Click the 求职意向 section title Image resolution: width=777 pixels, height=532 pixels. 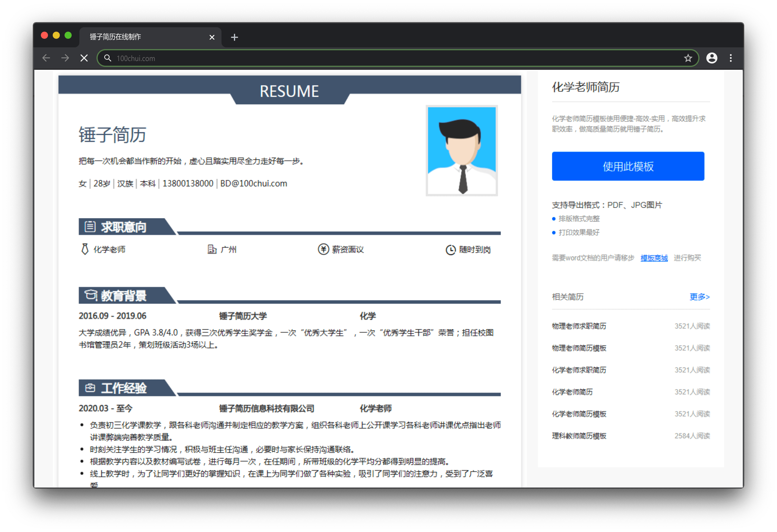[x=124, y=227]
